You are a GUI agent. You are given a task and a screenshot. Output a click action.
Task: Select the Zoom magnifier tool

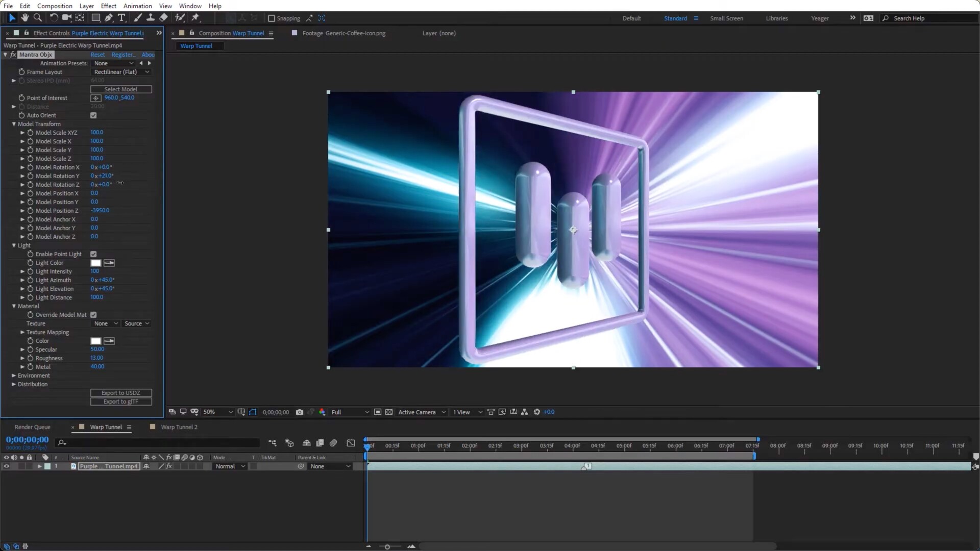[38, 18]
